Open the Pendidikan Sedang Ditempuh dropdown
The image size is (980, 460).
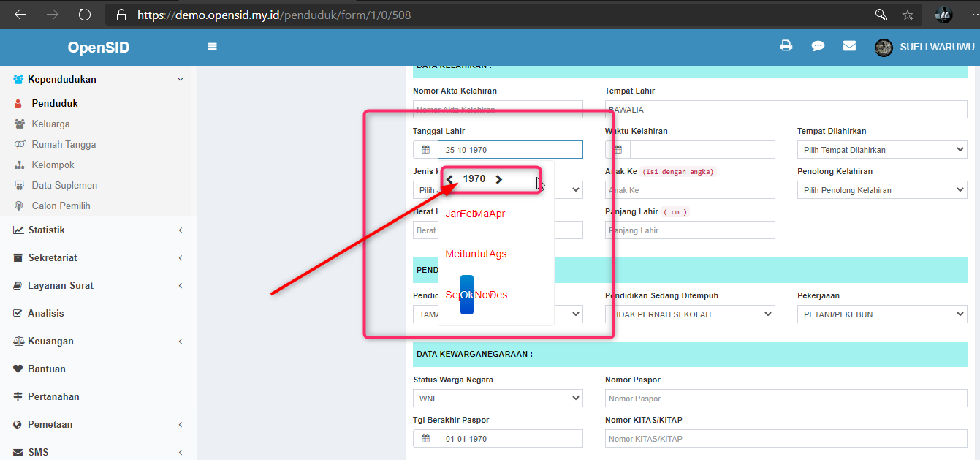pos(690,314)
